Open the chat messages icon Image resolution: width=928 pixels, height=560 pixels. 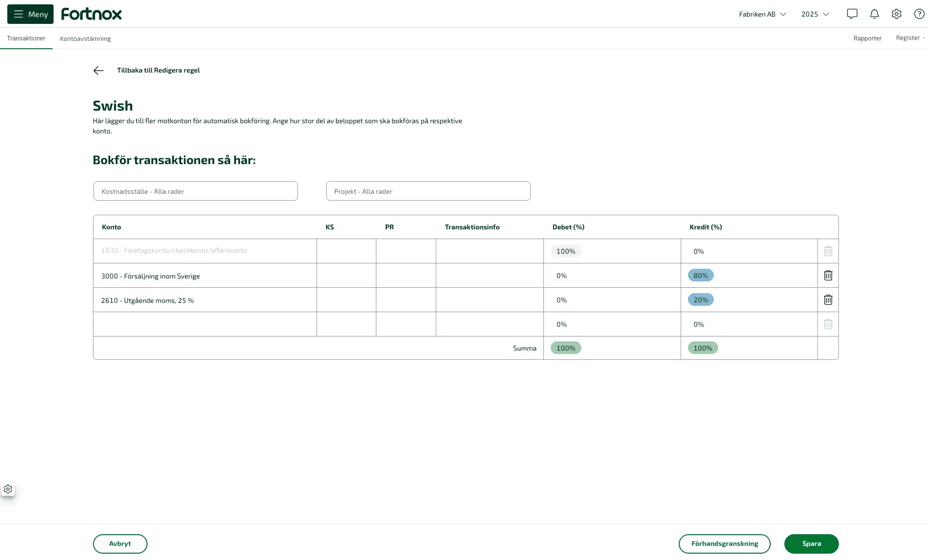pyautogui.click(x=852, y=14)
